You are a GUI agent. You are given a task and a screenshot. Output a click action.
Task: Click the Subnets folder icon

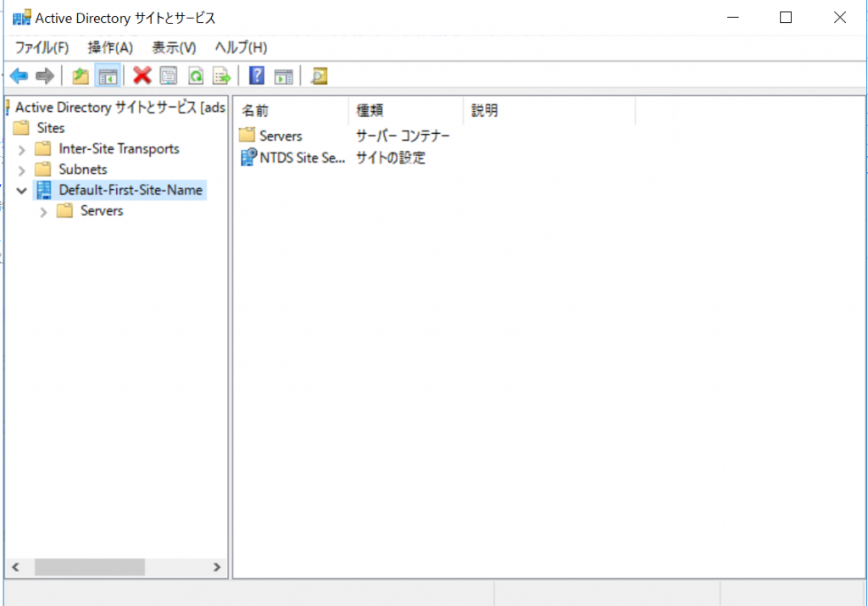click(42, 169)
